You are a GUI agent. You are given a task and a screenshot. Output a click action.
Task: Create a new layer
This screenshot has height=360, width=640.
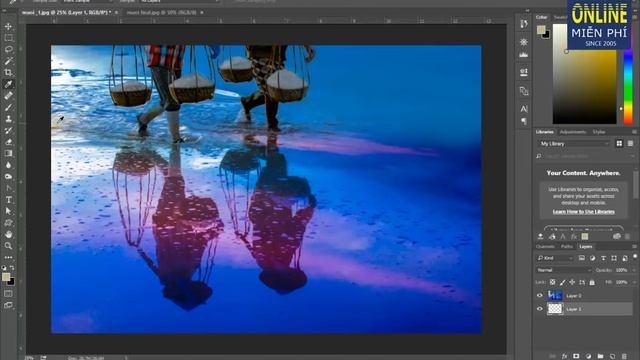[612, 356]
